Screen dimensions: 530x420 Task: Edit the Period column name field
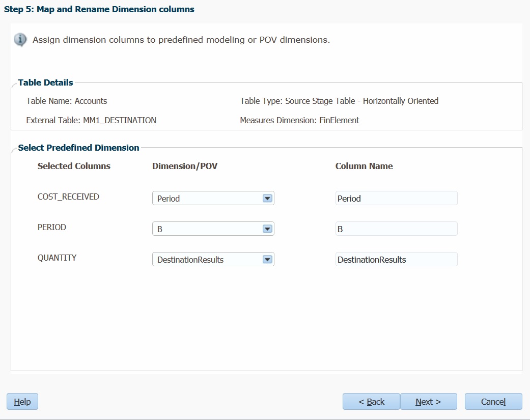[x=396, y=199]
